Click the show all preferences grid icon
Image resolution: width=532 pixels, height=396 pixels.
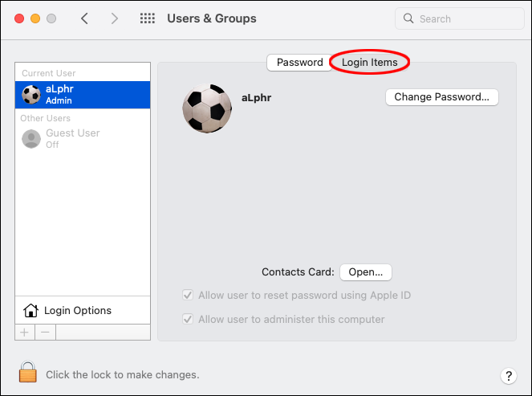[x=148, y=18]
